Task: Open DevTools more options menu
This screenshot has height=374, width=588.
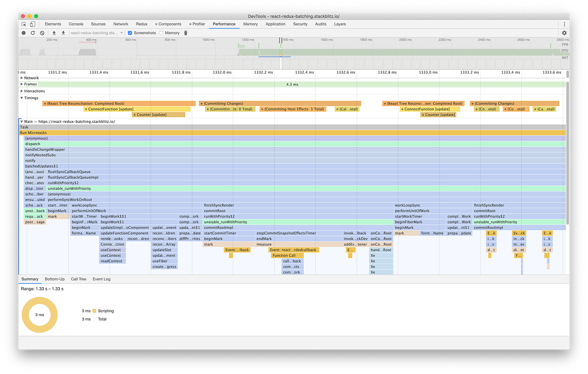Action: (x=564, y=24)
